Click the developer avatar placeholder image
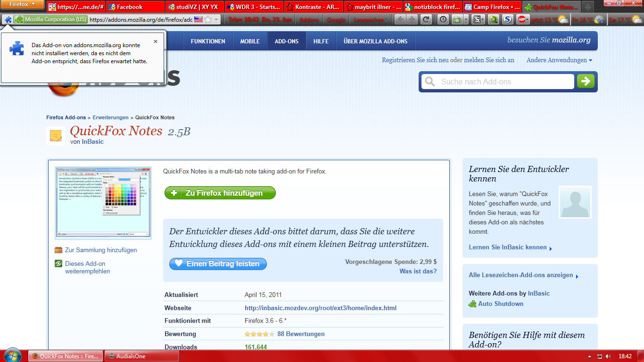Image resolution: width=644 pixels, height=362 pixels. pos(575,202)
